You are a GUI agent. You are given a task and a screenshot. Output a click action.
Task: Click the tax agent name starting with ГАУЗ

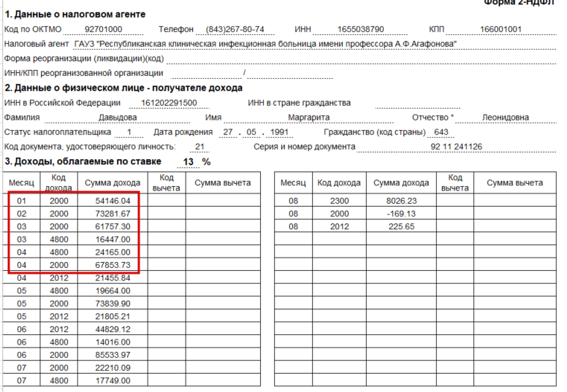[265, 44]
